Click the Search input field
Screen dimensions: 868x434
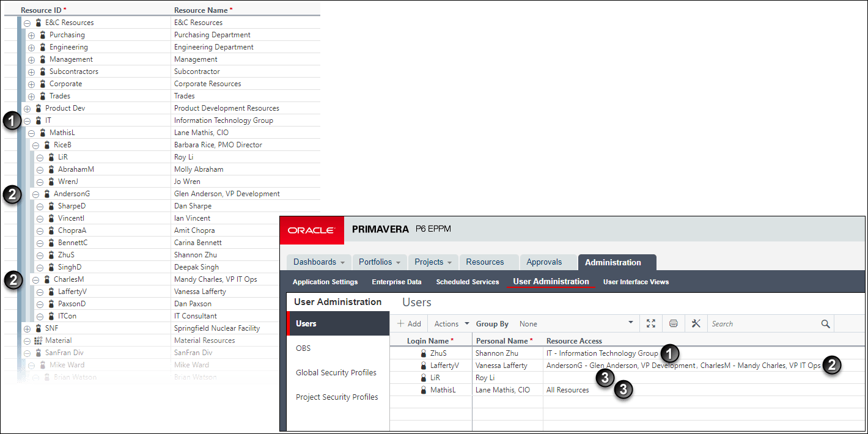pos(764,324)
